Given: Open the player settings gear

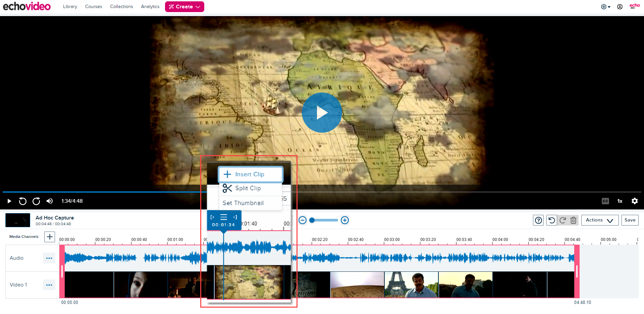Looking at the screenshot, I should click(635, 201).
